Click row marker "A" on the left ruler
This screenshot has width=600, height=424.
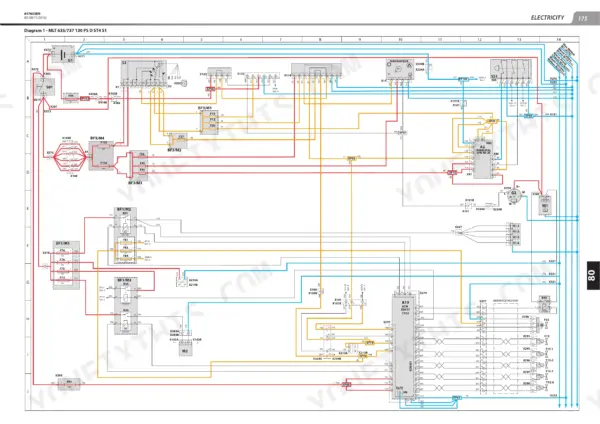pos(28,62)
